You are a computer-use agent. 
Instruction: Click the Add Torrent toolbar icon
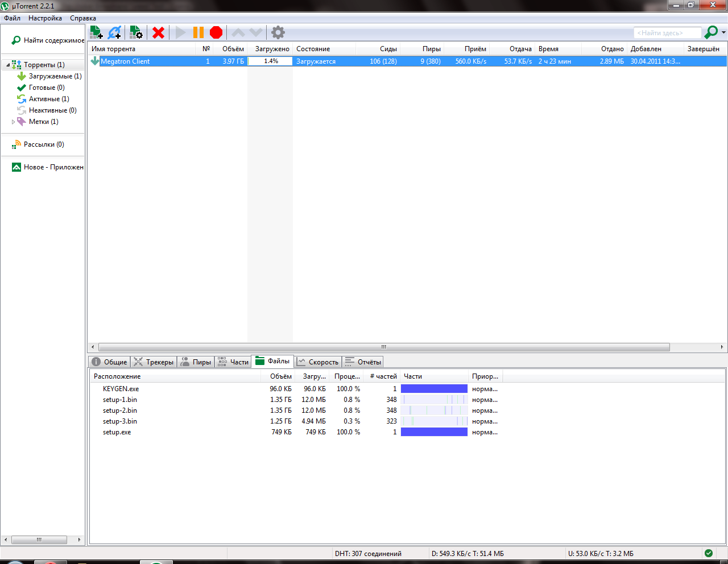point(96,32)
